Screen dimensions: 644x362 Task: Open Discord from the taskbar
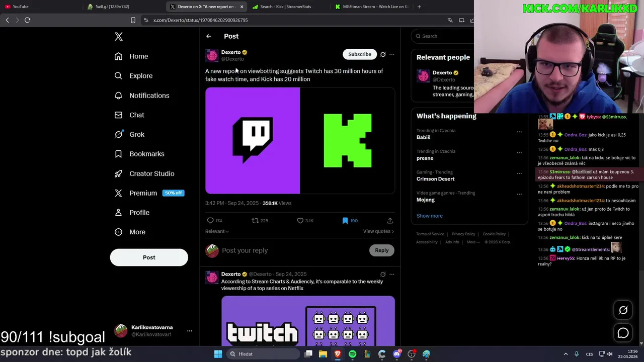[397, 354]
